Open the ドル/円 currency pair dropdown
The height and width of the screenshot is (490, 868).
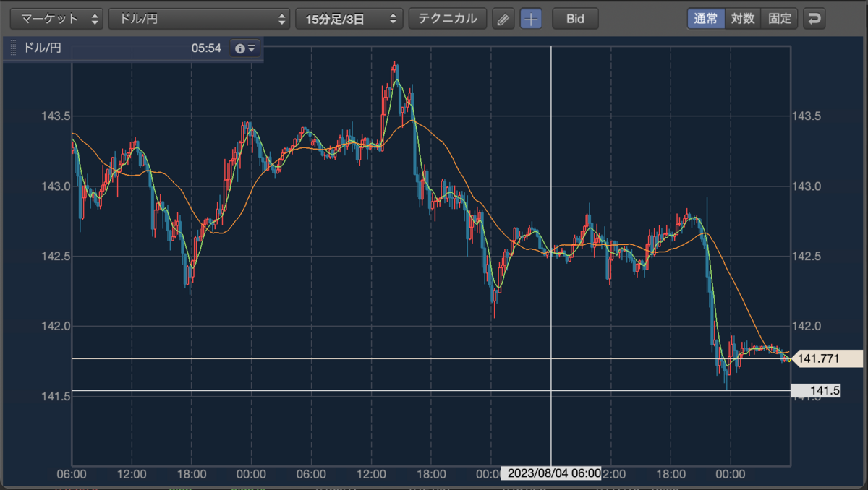point(199,19)
